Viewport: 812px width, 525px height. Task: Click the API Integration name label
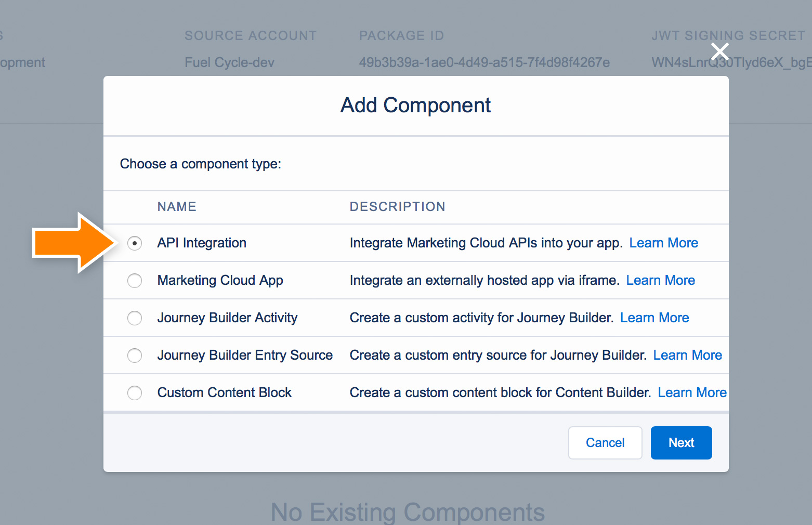(202, 243)
